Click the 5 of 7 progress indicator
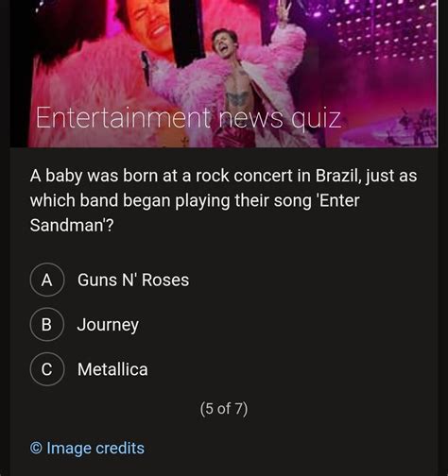 point(224,408)
